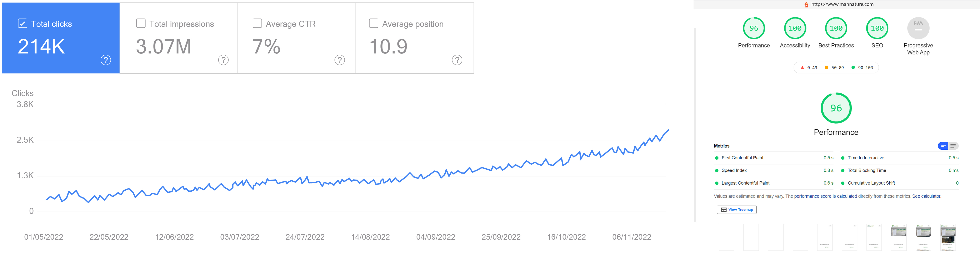
Task: Open the 'See calculator.' link
Action: point(926,196)
